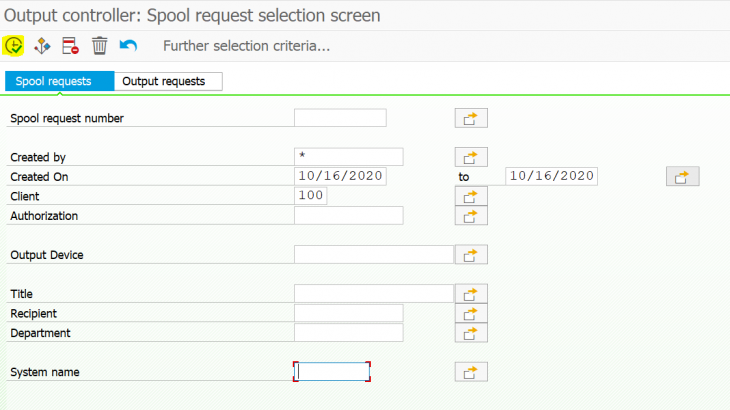Focus the Spool request number field
This screenshot has width=730, height=410.
[x=340, y=119]
